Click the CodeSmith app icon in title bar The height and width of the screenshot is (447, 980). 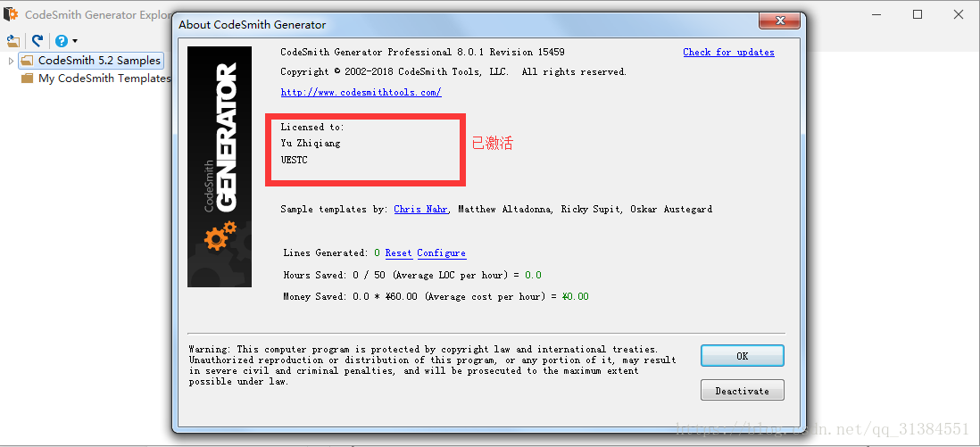pyautogui.click(x=11, y=13)
